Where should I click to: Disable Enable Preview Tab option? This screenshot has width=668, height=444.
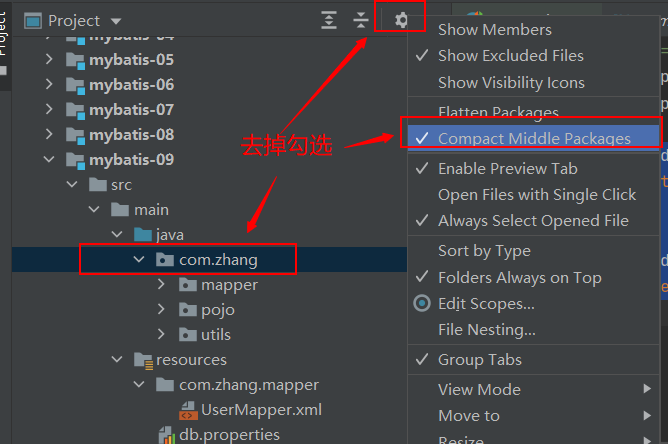point(533,169)
